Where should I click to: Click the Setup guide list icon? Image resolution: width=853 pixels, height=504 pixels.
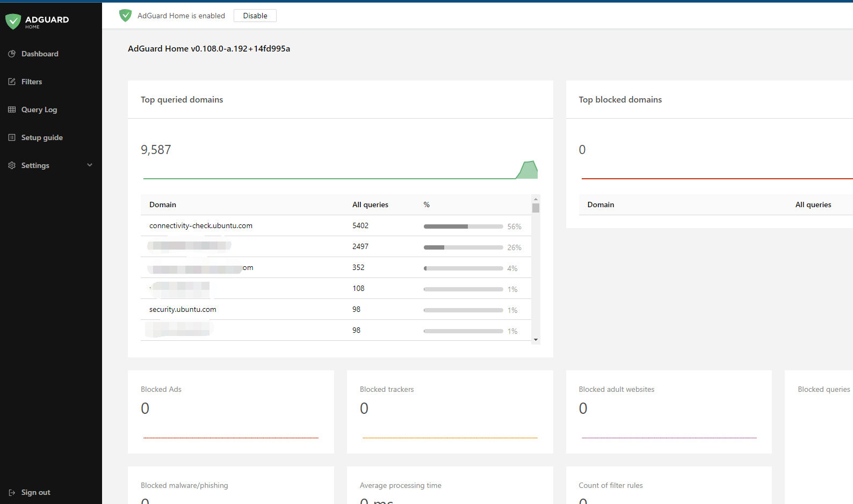point(12,137)
